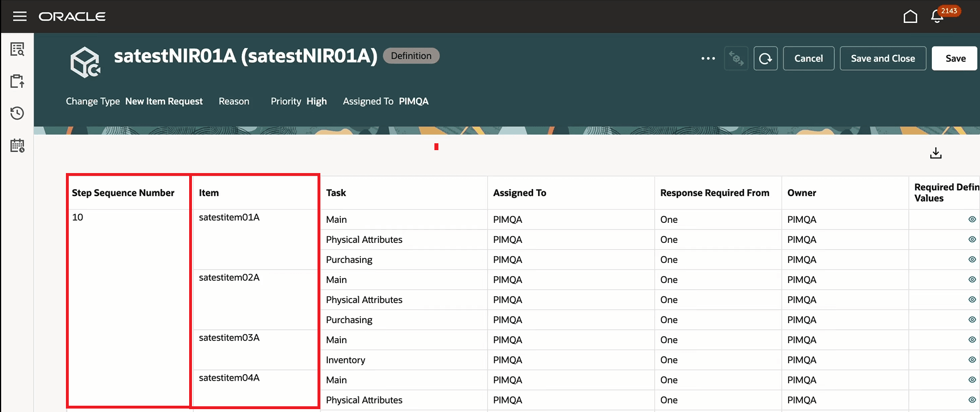View required values for satestitem02A Main
The image size is (980, 412).
tap(972, 280)
